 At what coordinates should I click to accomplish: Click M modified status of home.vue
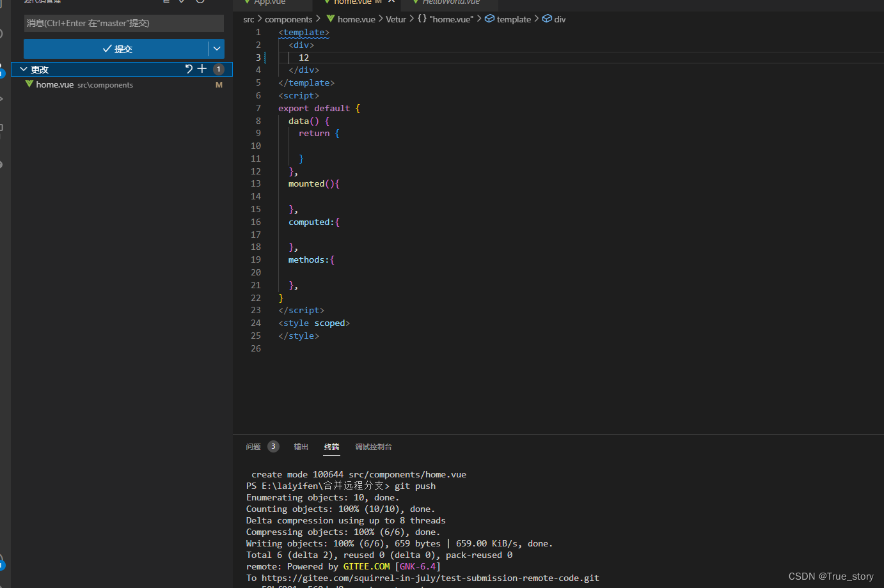(x=219, y=84)
